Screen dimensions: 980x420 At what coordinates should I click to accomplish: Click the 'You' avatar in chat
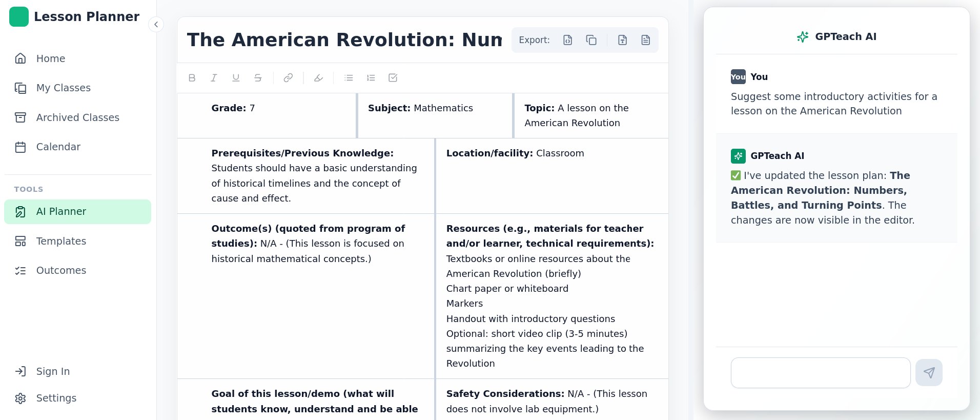738,77
